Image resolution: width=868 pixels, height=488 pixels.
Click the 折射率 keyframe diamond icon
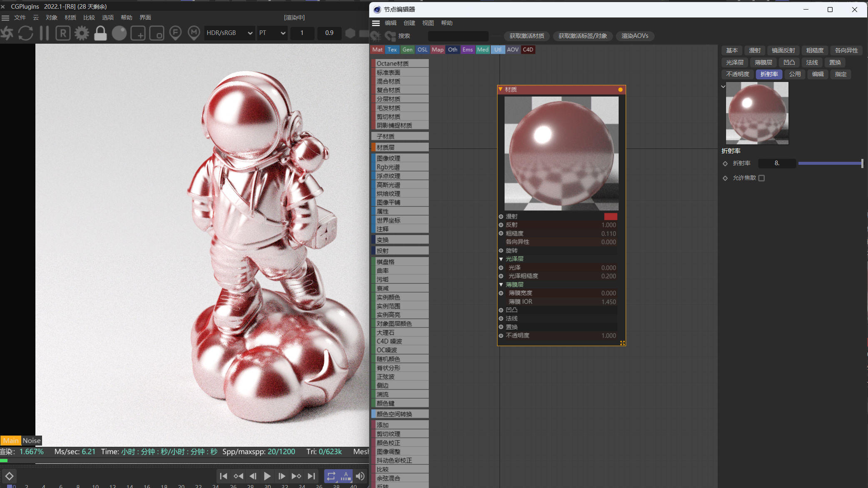pos(725,163)
